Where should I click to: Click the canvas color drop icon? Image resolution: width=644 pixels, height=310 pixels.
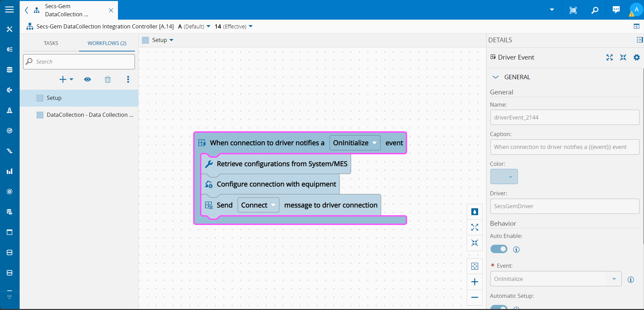[475, 212]
